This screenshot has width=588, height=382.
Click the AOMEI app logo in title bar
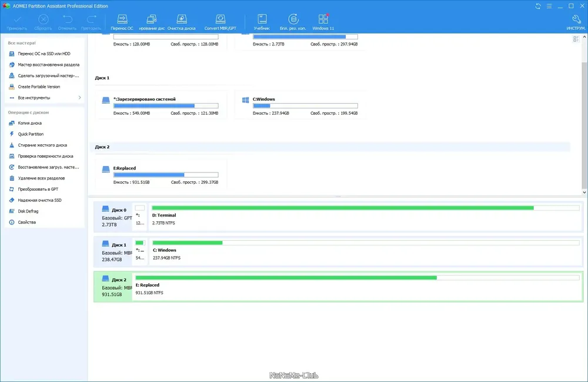click(x=6, y=6)
